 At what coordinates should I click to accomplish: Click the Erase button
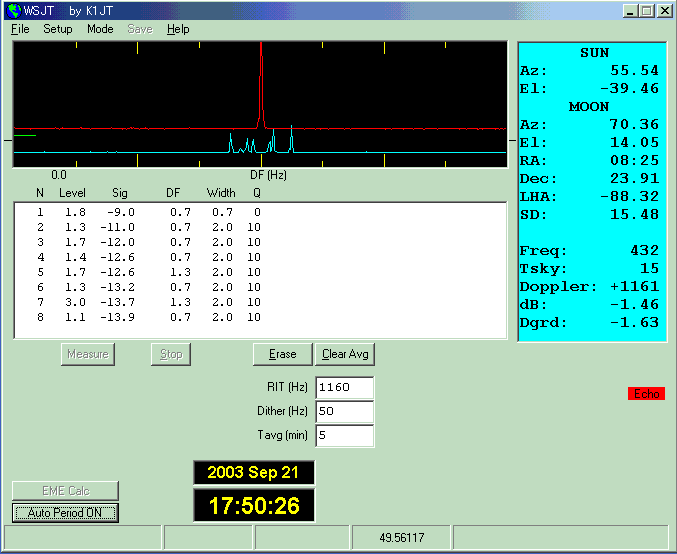tap(283, 354)
